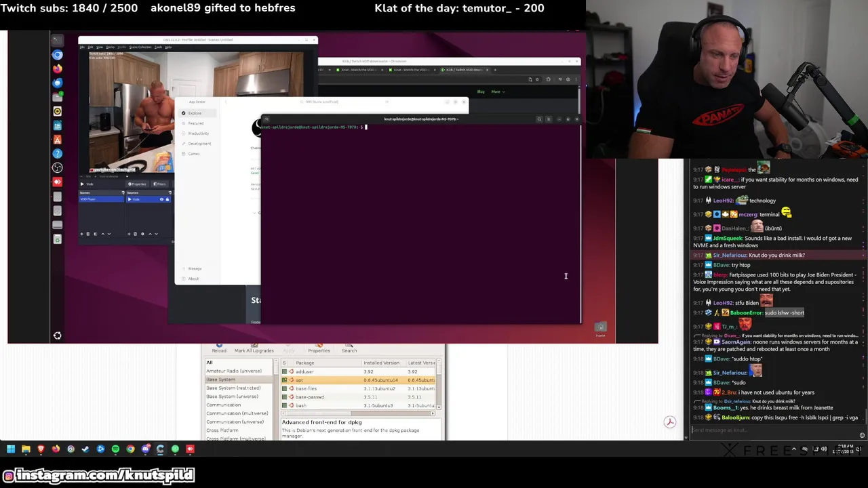Image resolution: width=868 pixels, height=488 pixels.
Task: Click the Search button in Synaptic
Action: point(349,348)
